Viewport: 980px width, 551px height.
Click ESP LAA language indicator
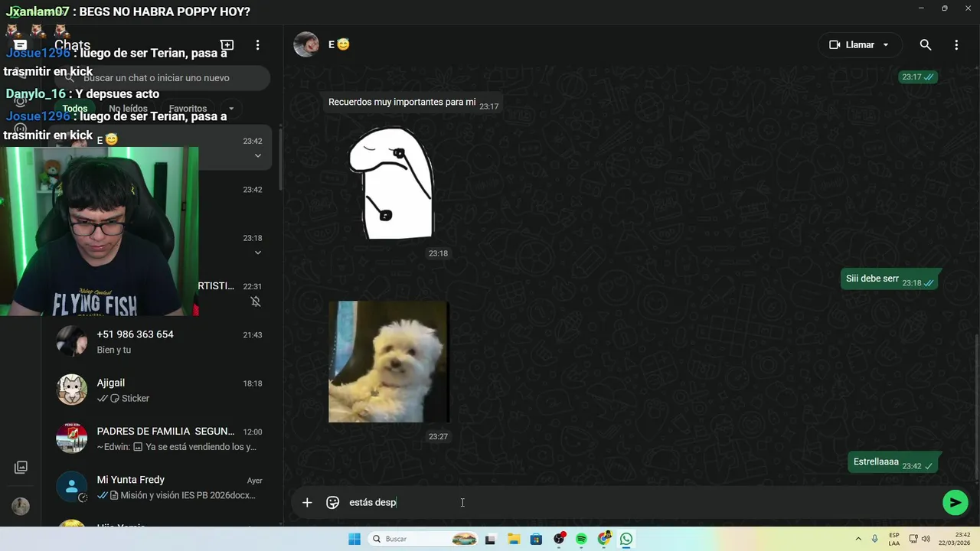click(x=894, y=539)
